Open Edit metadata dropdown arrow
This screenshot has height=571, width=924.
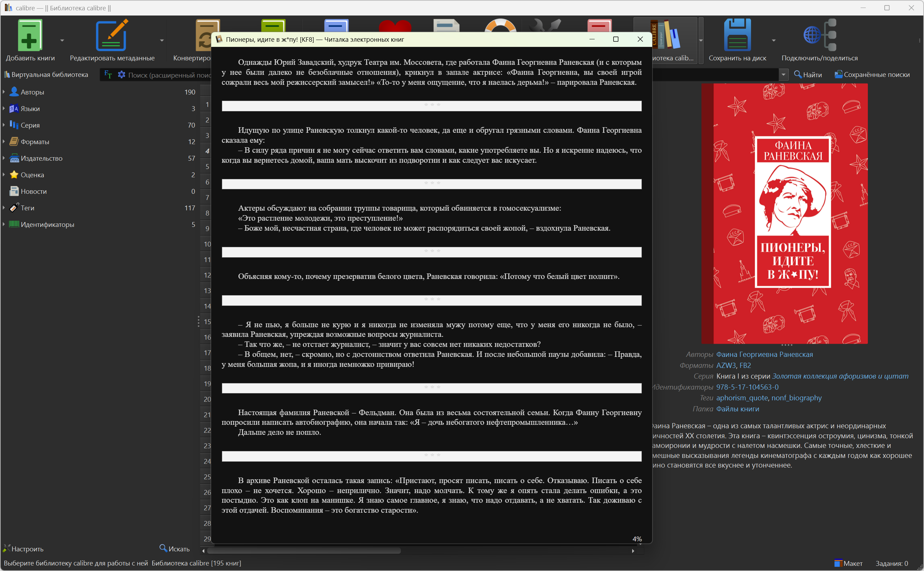pos(162,40)
